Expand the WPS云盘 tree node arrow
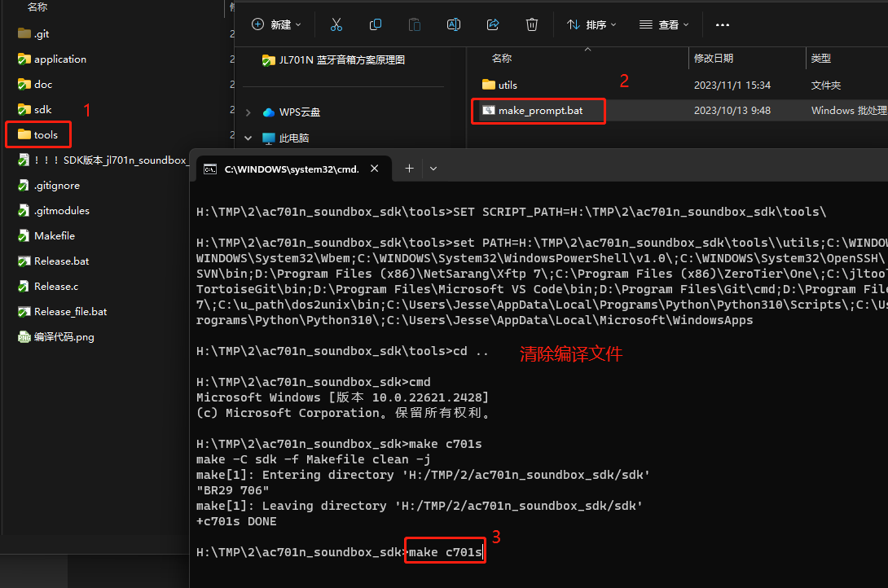888x588 pixels. point(248,112)
